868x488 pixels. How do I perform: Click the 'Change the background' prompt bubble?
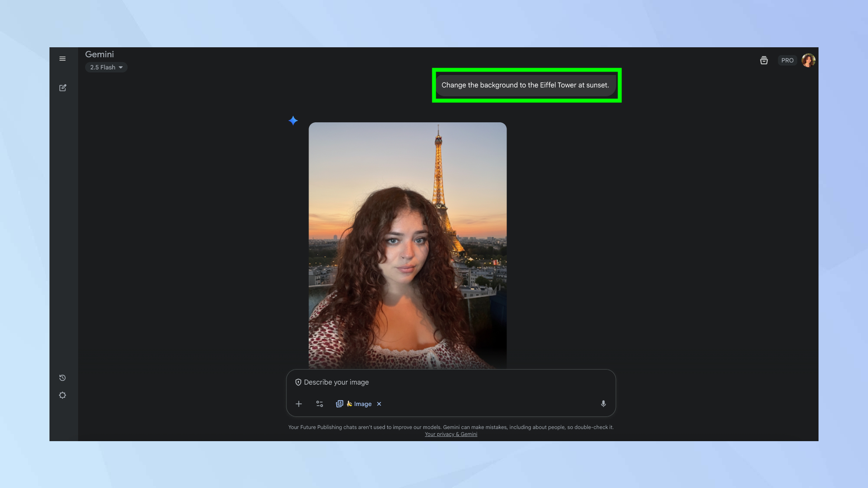(x=525, y=85)
